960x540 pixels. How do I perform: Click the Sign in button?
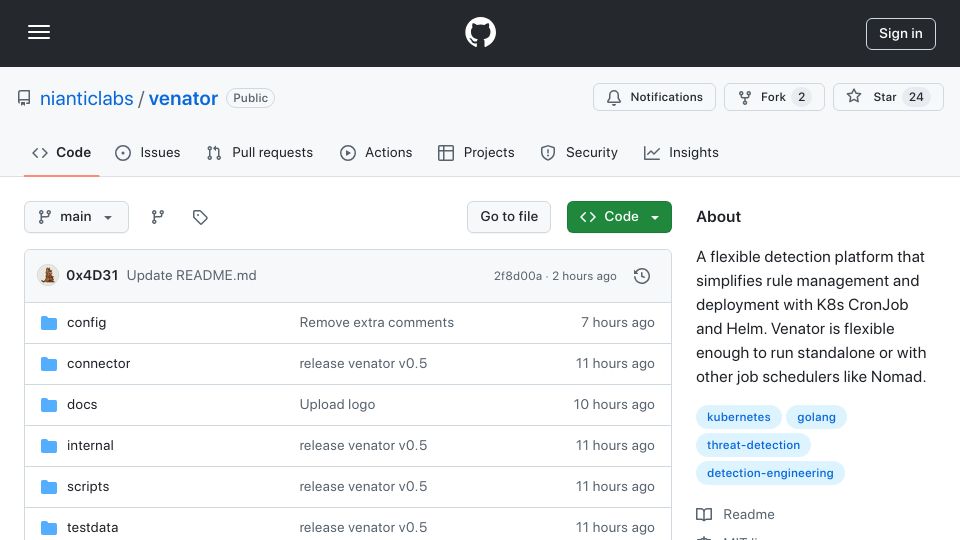[901, 34]
